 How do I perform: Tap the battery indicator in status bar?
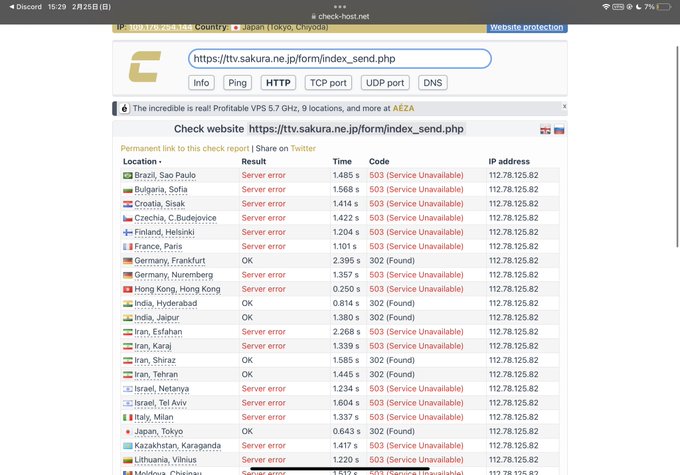tap(664, 7)
